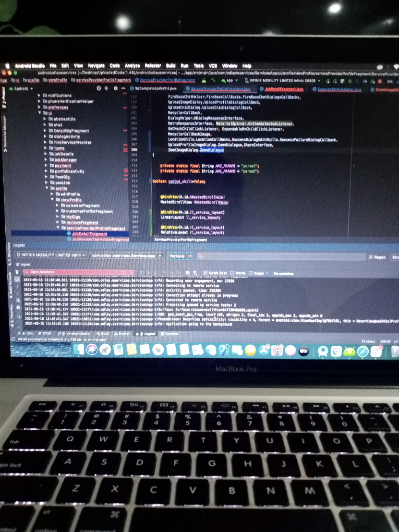Image resolution: width=399 pixels, height=532 pixels.
Task: Switch to the JobDetailFragment.java editor tab
Action: 283,89
